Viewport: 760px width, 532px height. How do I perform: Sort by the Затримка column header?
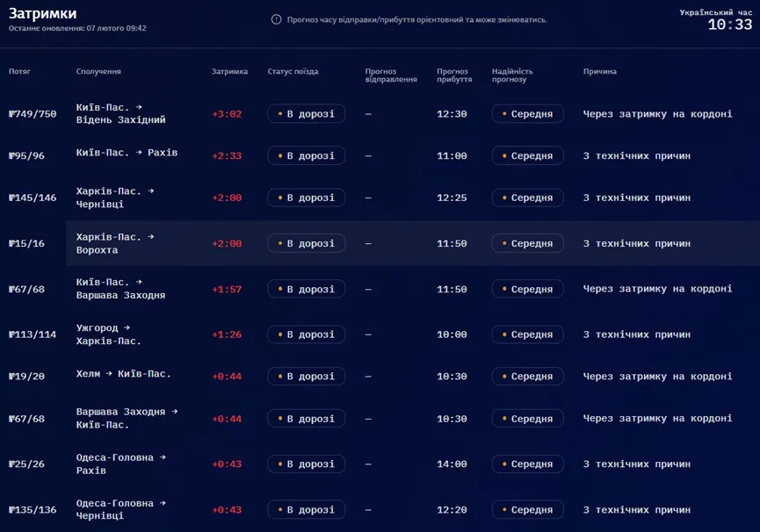[x=229, y=72]
